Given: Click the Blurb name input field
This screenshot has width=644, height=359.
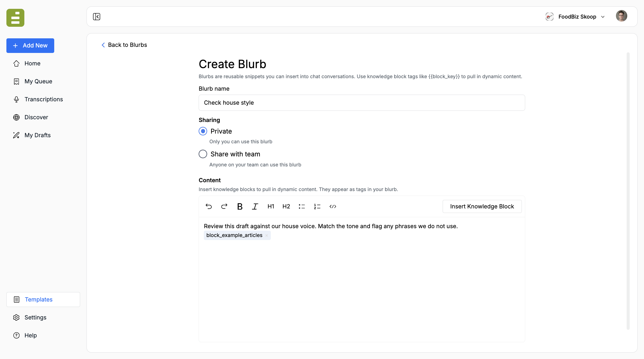Looking at the screenshot, I should (362, 103).
